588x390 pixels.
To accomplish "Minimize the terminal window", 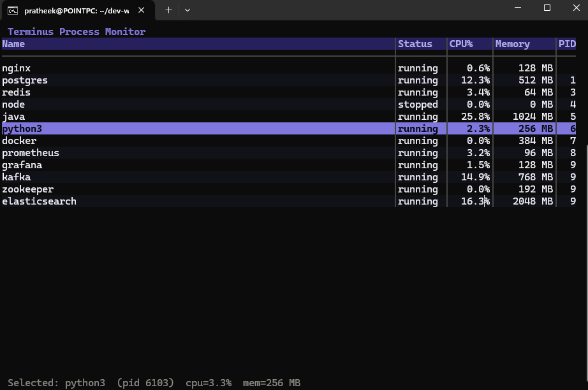I will 518,8.
